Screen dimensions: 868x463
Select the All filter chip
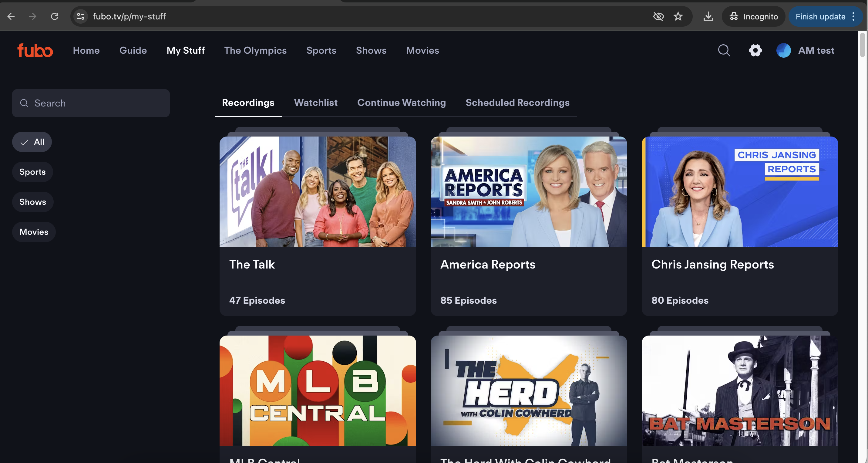[32, 142]
